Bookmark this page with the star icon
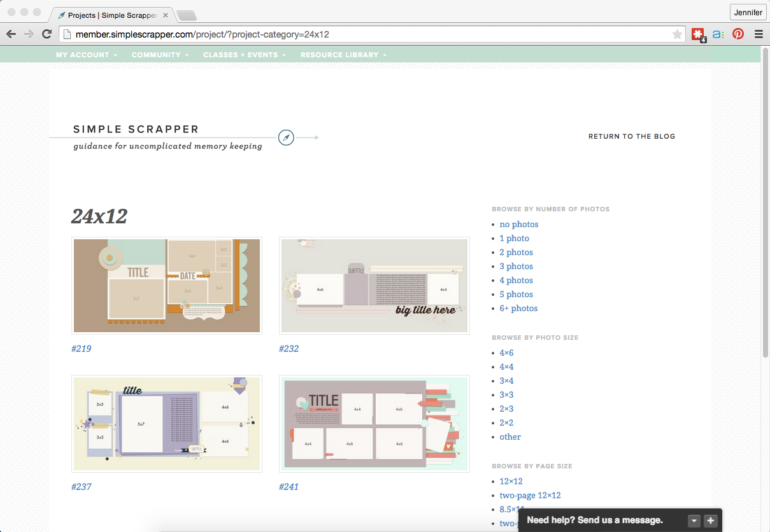The height and width of the screenshot is (532, 770). 677,34
